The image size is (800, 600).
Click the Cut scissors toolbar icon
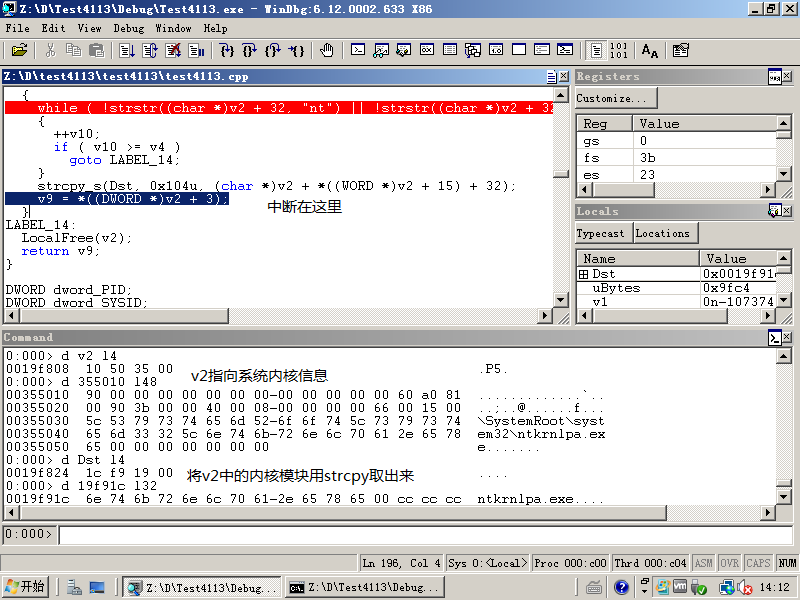[x=50, y=51]
